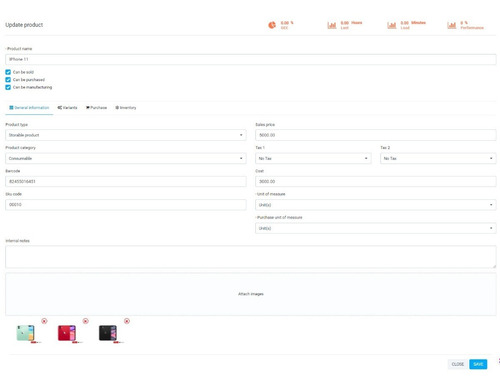Open the Tax 2 dropdown
Screen dimensions: 500x388
(x=438, y=158)
